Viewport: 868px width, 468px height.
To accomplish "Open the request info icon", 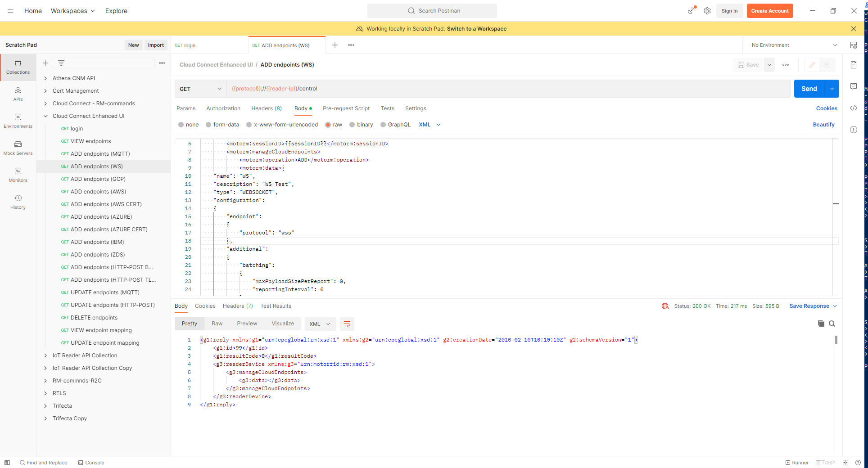I will [x=854, y=130].
